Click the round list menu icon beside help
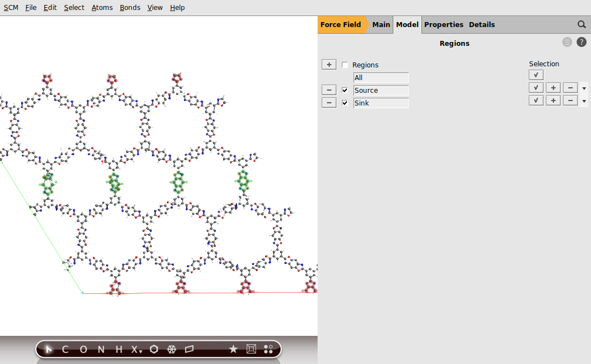 567,42
